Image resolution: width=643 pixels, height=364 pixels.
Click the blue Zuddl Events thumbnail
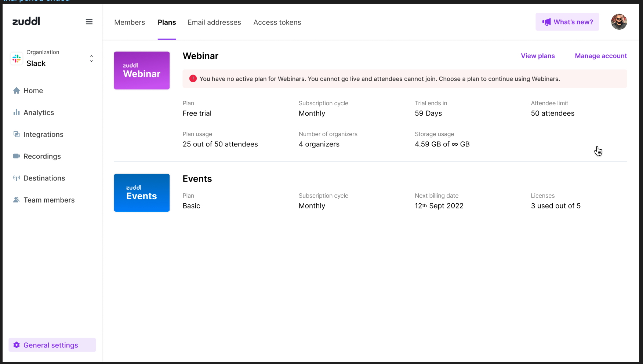click(142, 193)
